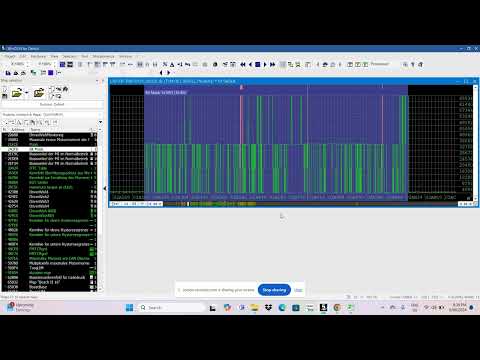Collapse the side panel with the black arrow
The height and width of the screenshot is (360, 480).
click(x=105, y=188)
